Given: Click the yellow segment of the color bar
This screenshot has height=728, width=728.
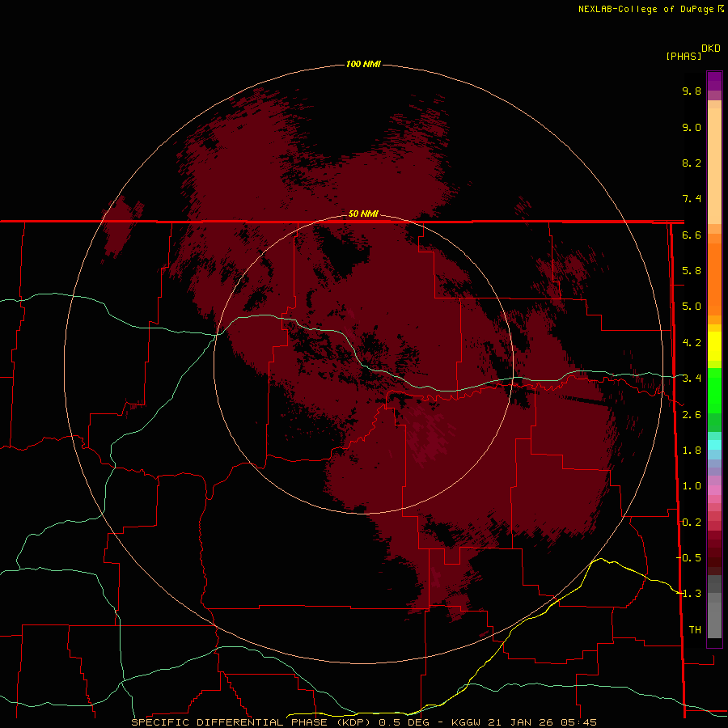Looking at the screenshot, I should coord(714,346).
